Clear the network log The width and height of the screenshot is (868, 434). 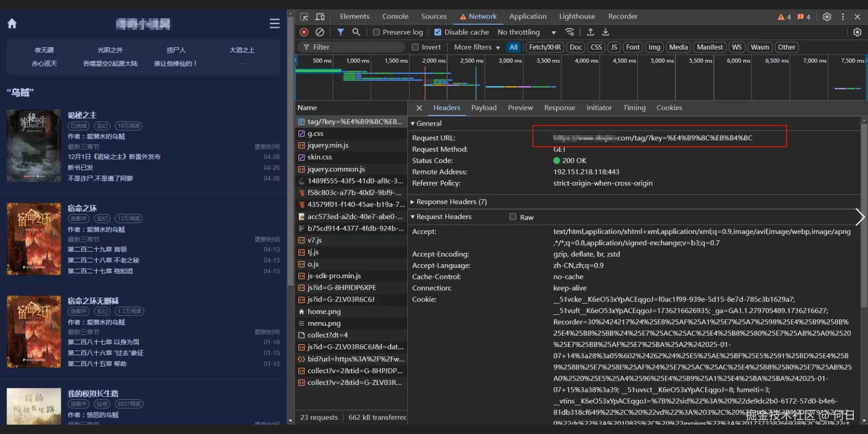coord(320,32)
